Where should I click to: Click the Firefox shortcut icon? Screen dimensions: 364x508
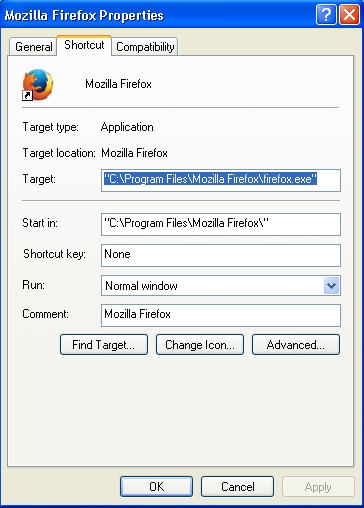pos(37,85)
